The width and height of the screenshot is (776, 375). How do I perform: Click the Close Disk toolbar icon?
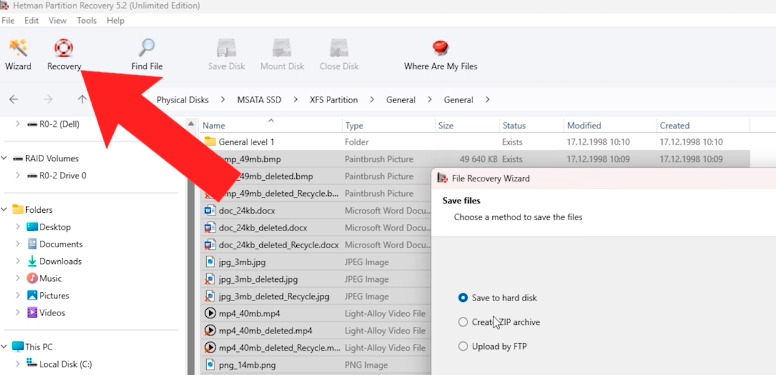point(339,48)
